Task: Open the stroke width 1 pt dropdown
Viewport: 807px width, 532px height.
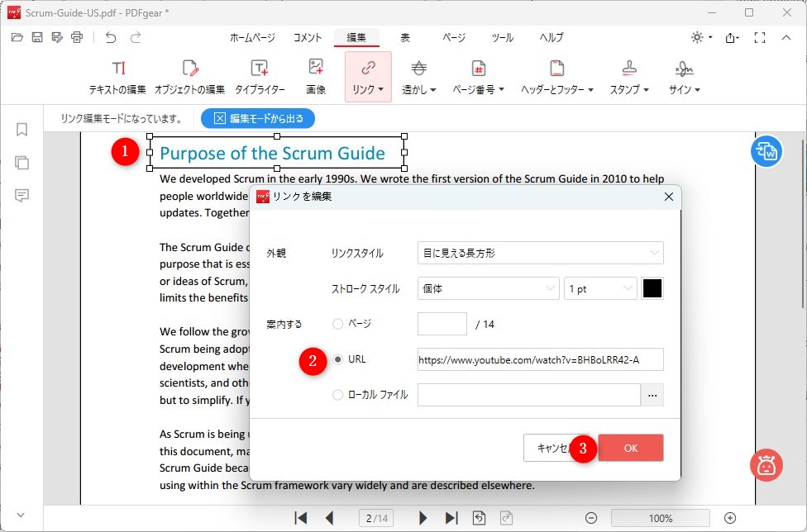Action: pyautogui.click(x=600, y=287)
